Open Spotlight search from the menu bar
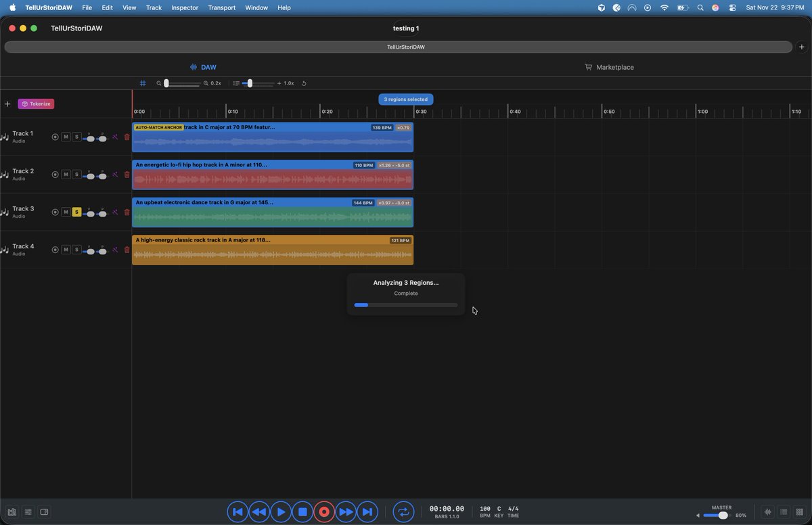Viewport: 812px width, 525px height. point(700,7)
